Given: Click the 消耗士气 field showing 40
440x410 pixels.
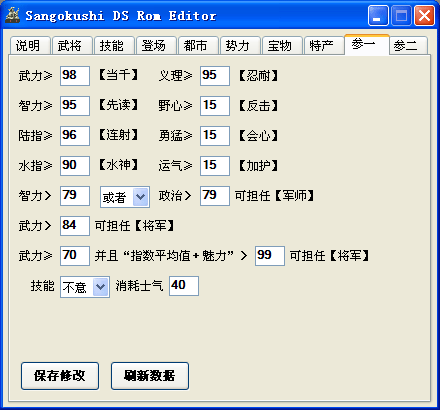Looking at the screenshot, I should pos(184,286).
